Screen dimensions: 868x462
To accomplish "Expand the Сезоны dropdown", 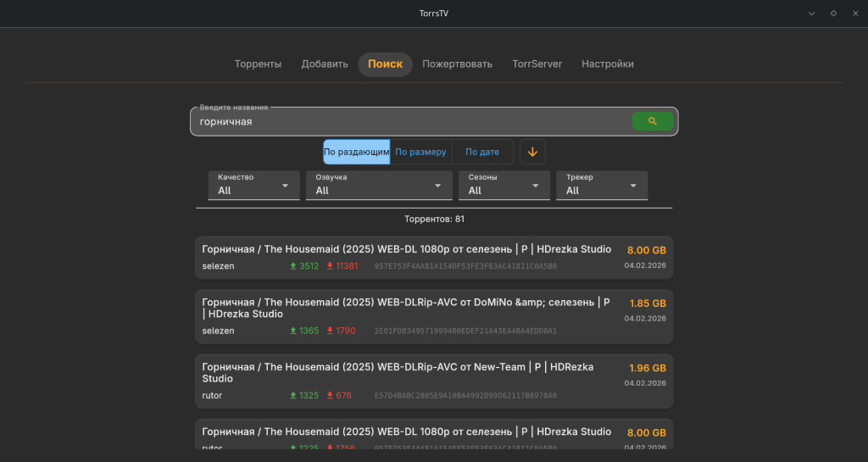I will 504,185.
